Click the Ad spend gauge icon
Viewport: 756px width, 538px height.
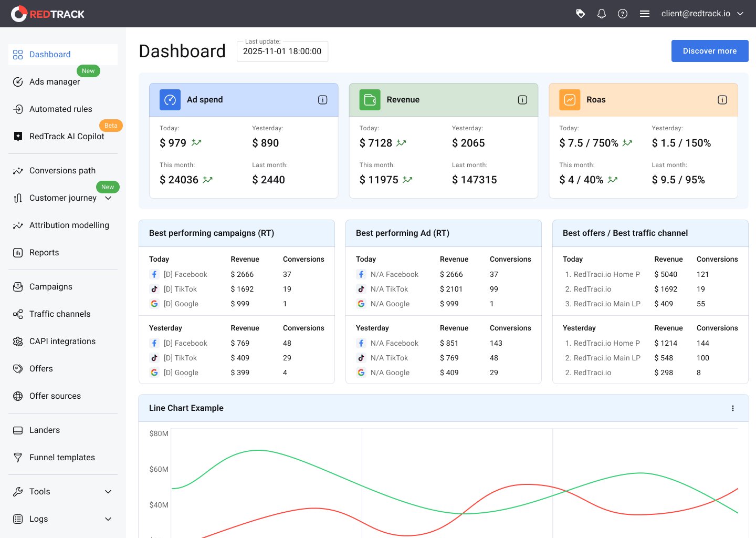[170, 100]
